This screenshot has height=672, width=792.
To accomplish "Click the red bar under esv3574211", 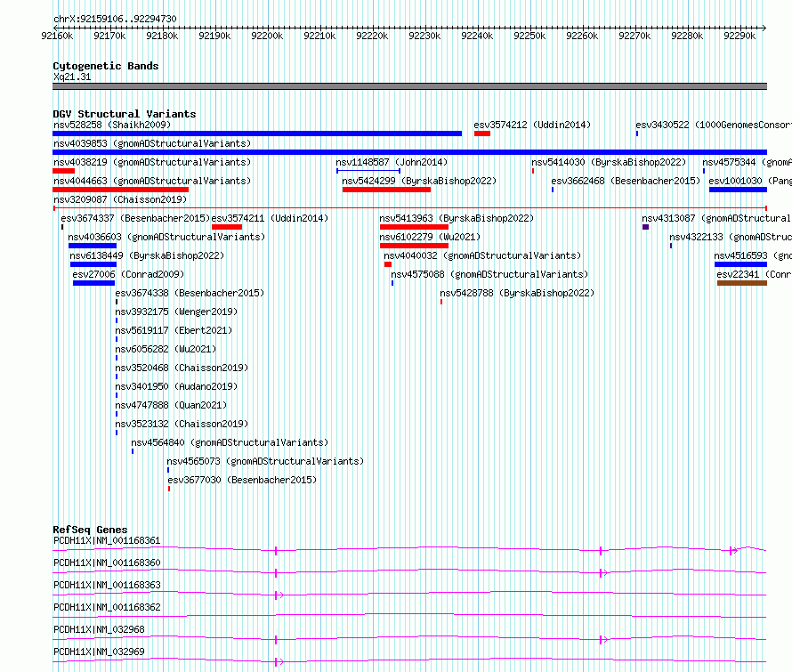I will click(x=227, y=227).
